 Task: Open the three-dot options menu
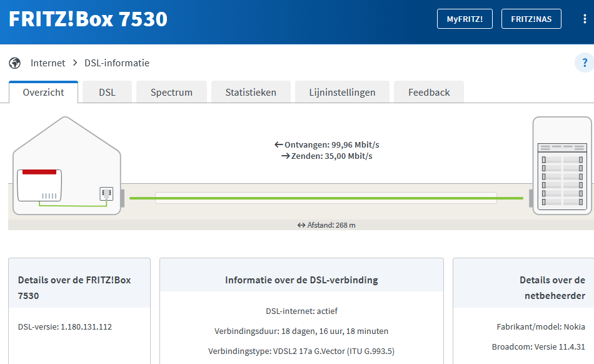(x=584, y=19)
